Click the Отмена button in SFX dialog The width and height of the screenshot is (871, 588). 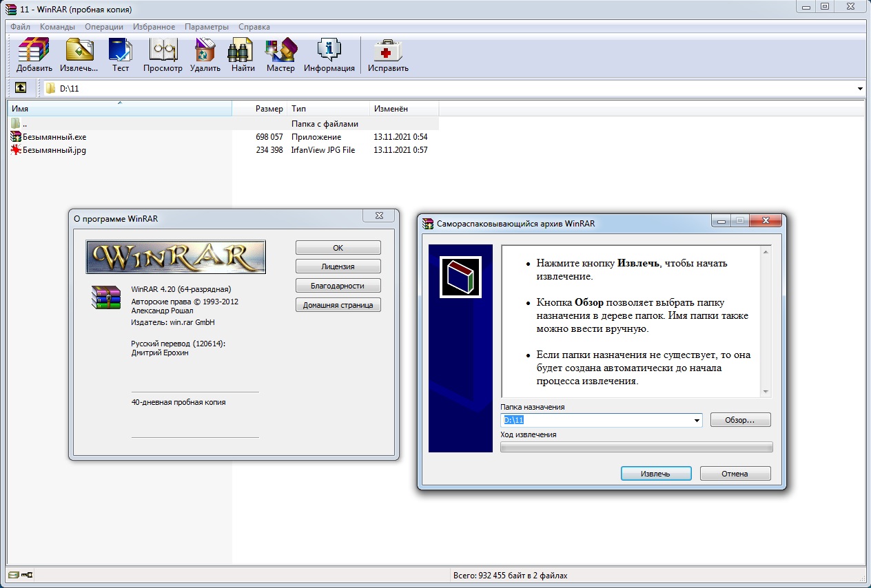coord(735,474)
